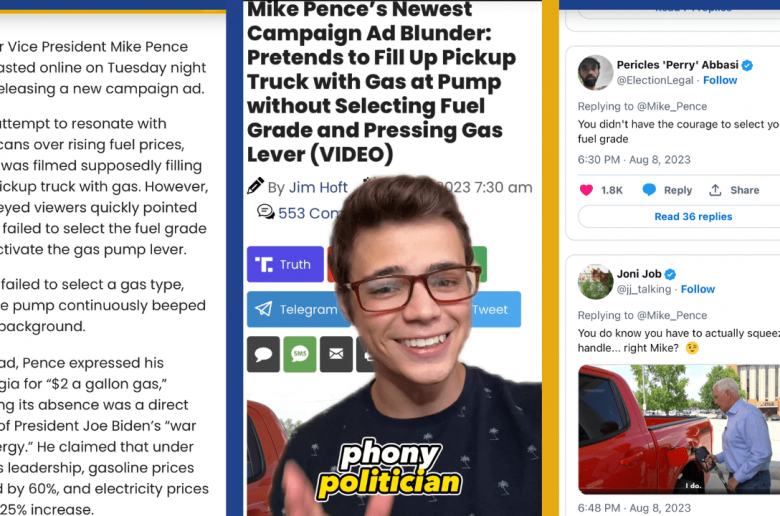Share Perry Abbasi's tweet
The height and width of the screenshot is (516, 780).
[x=734, y=190]
